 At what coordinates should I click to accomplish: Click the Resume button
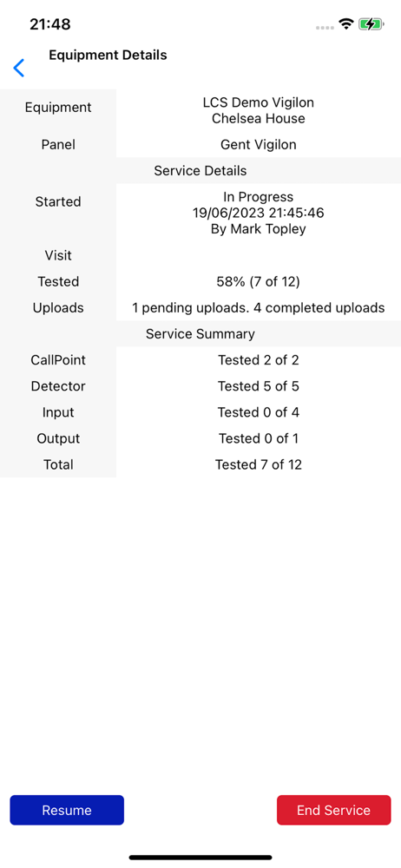(67, 811)
